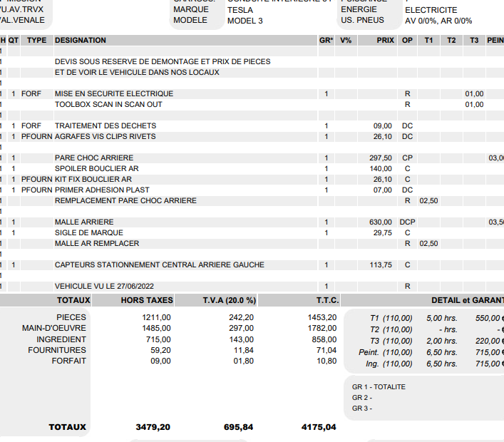The width and height of the screenshot is (504, 442).
Task: Click the price 297,50
Action: (x=381, y=158)
